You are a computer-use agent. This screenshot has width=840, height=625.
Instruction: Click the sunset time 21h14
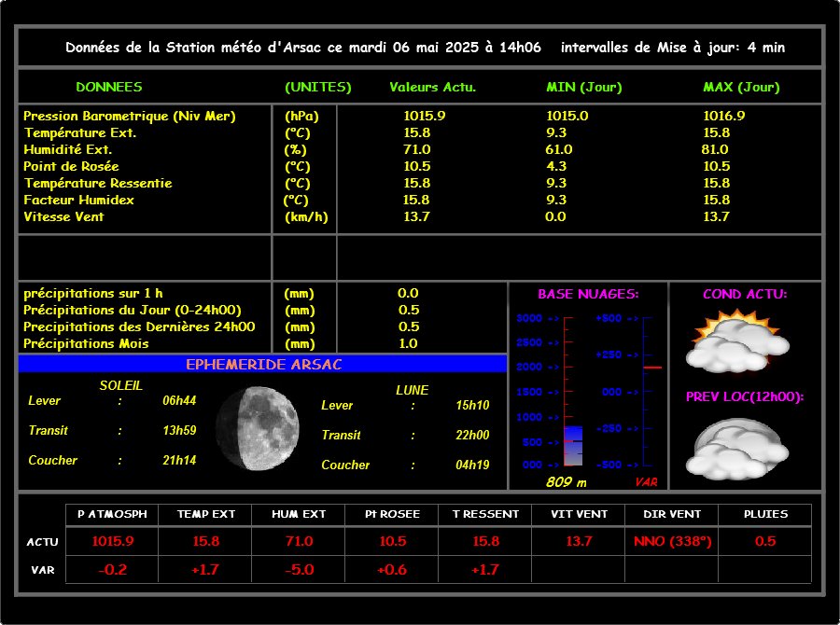(x=179, y=461)
